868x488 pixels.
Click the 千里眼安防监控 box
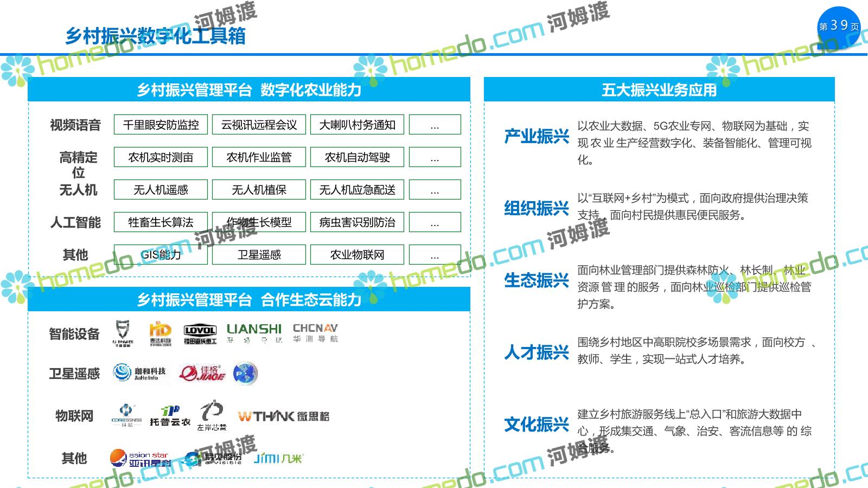coord(161,125)
